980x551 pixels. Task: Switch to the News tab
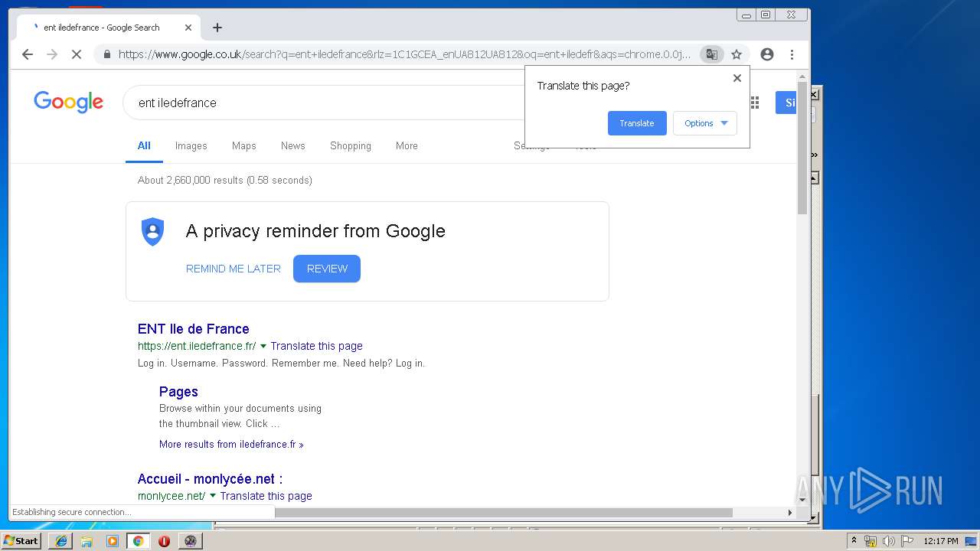click(292, 145)
